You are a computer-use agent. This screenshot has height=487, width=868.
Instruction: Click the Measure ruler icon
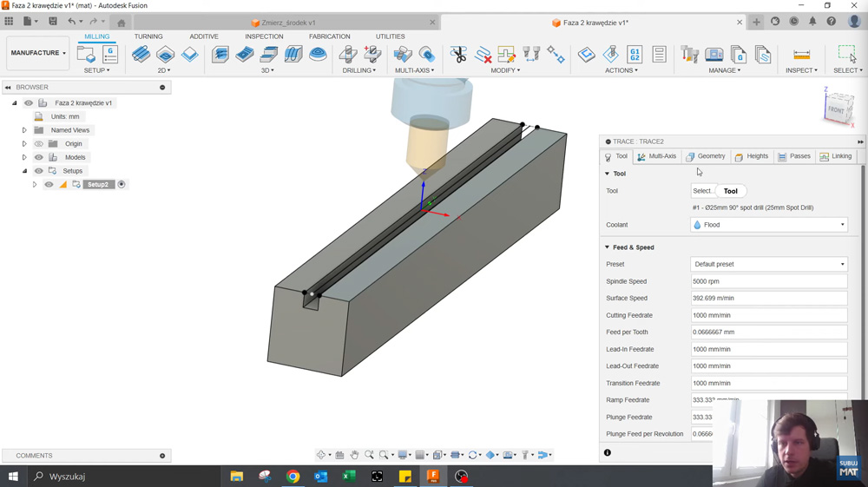coord(801,55)
